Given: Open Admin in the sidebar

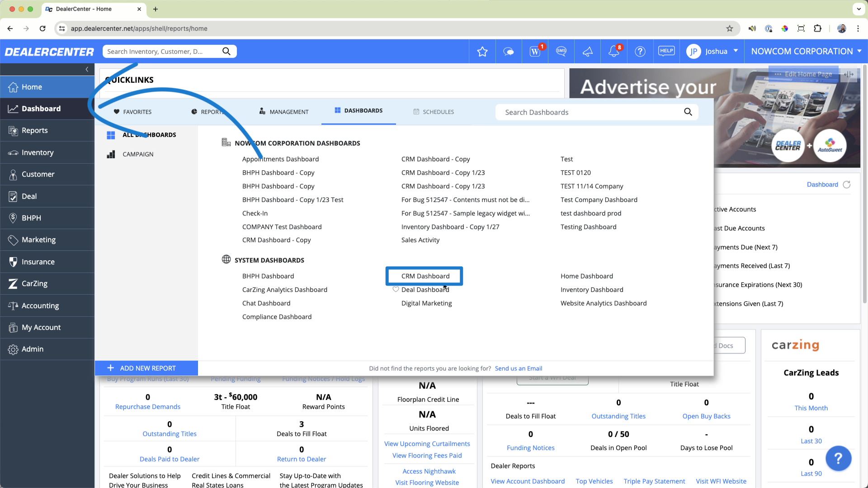Looking at the screenshot, I should [47, 349].
